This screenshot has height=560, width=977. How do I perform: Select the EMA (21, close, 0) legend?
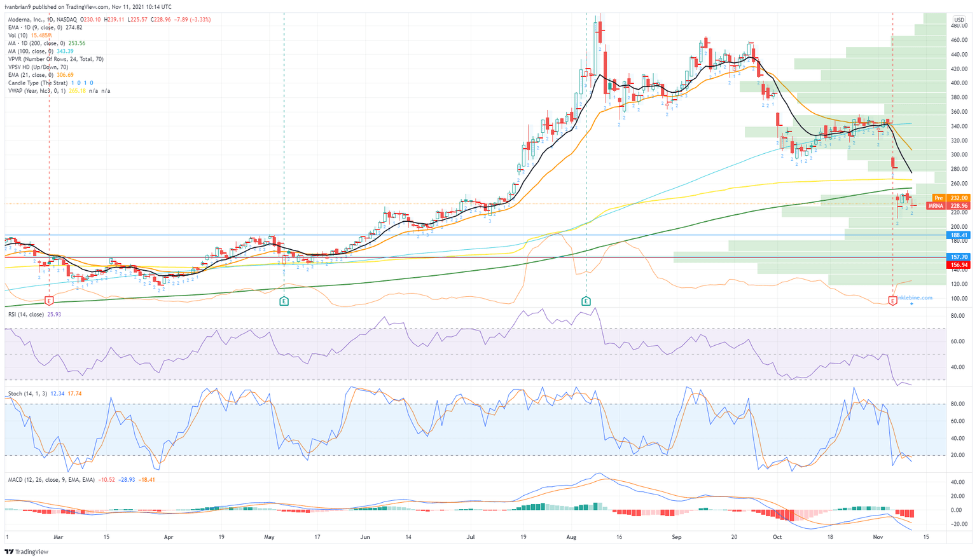[31, 75]
